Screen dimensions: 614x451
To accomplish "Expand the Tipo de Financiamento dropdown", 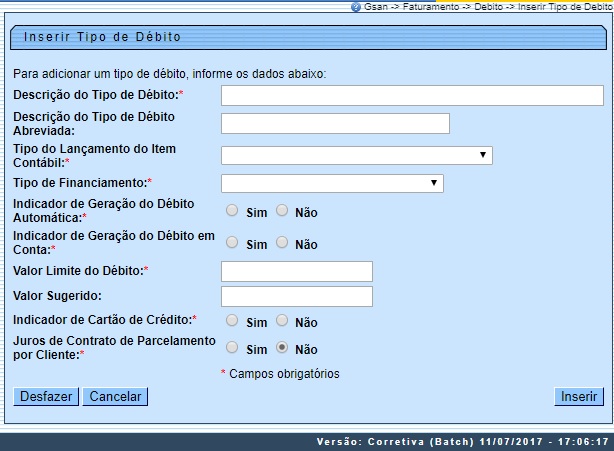I will point(331,183).
